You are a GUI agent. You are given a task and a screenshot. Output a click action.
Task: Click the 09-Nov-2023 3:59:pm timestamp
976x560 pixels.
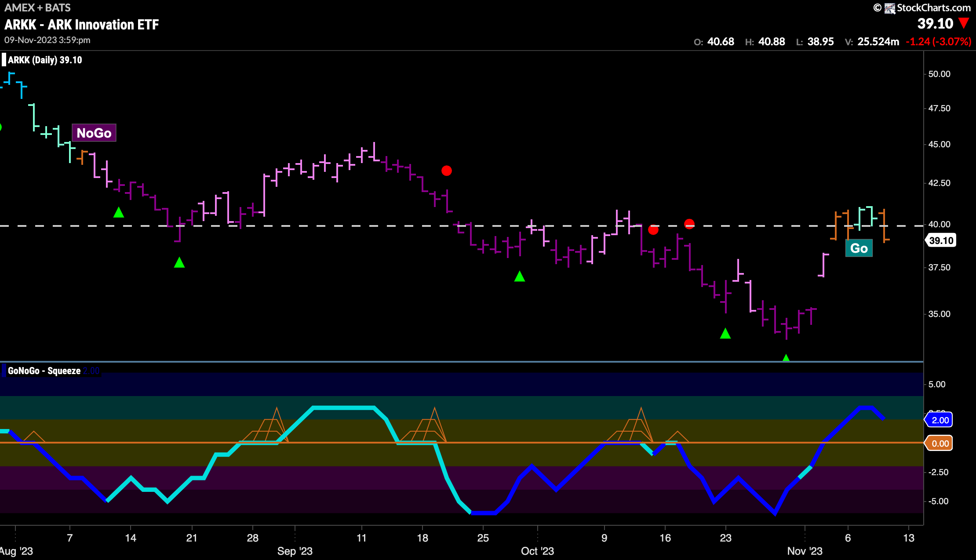(x=47, y=40)
